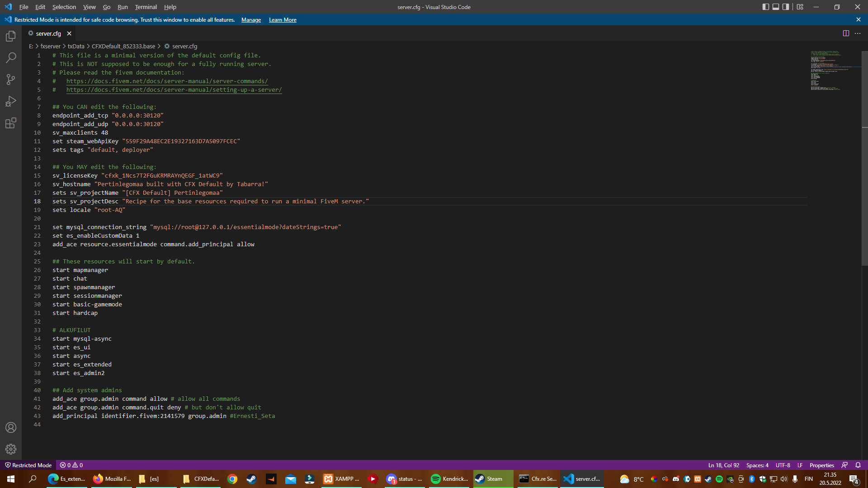Toggle Primary Side Bar layout button
This screenshot has height=488, width=868.
(765, 7)
